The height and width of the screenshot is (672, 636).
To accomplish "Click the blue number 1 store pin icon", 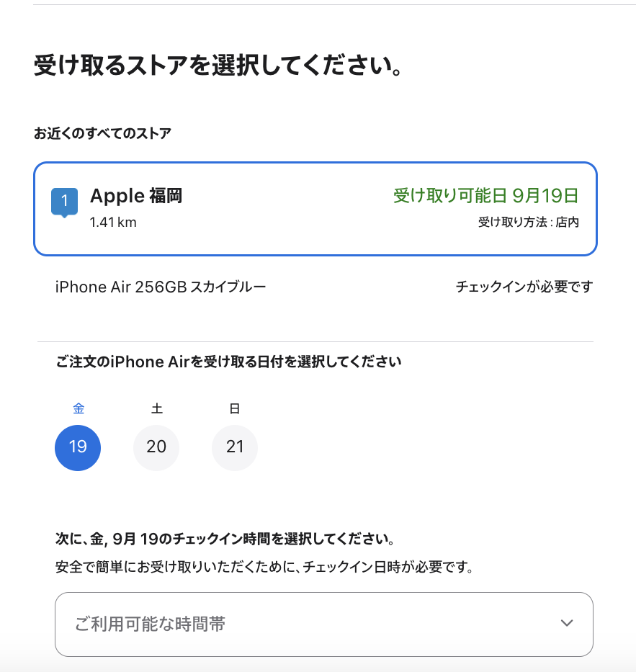I will [64, 202].
